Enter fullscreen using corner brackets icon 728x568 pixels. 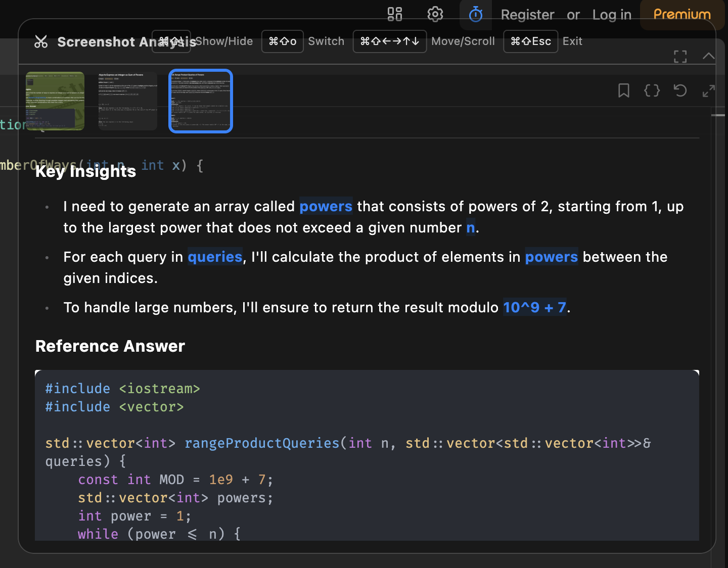point(680,56)
